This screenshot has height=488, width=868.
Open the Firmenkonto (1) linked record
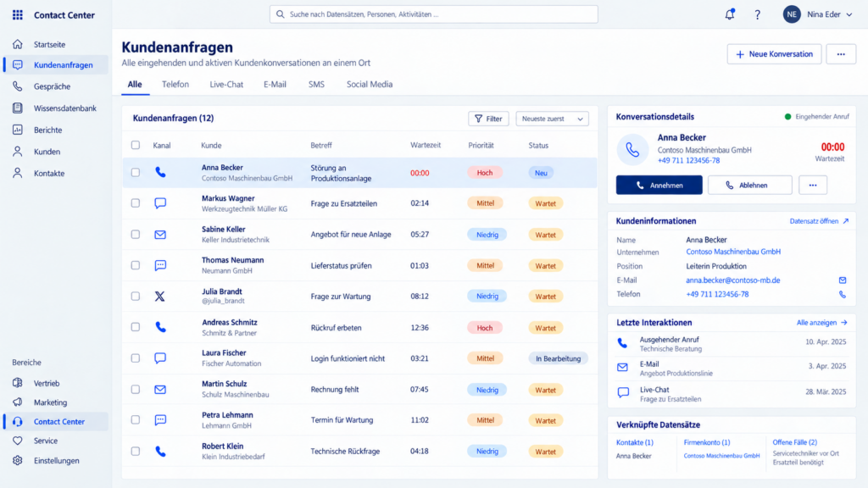[x=706, y=442]
